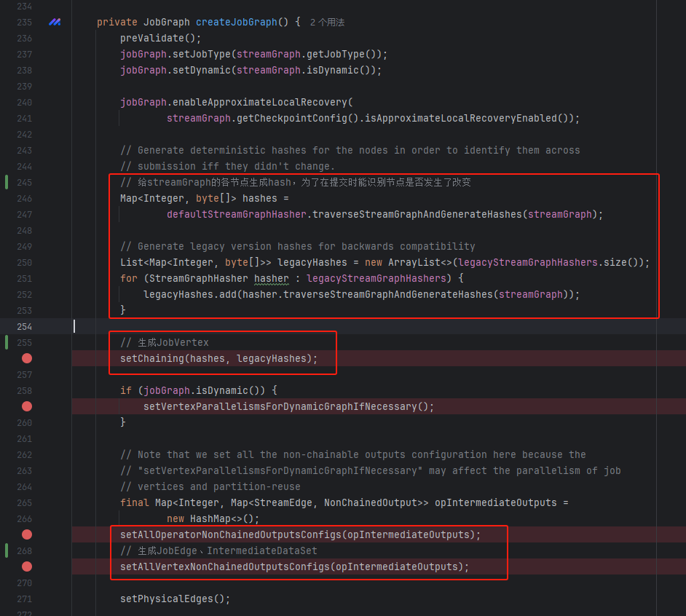The image size is (686, 616).
Task: Click setPhysicalEdges() call
Action: [x=173, y=599]
